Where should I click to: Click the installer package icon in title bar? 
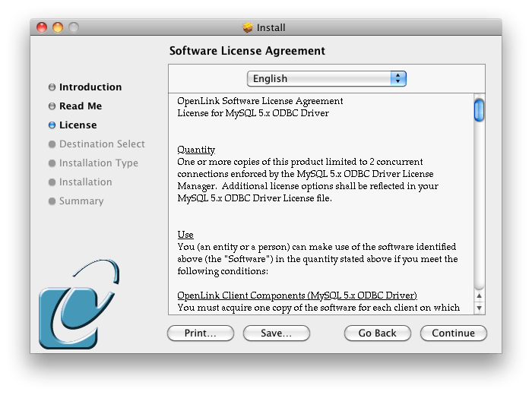[x=248, y=27]
